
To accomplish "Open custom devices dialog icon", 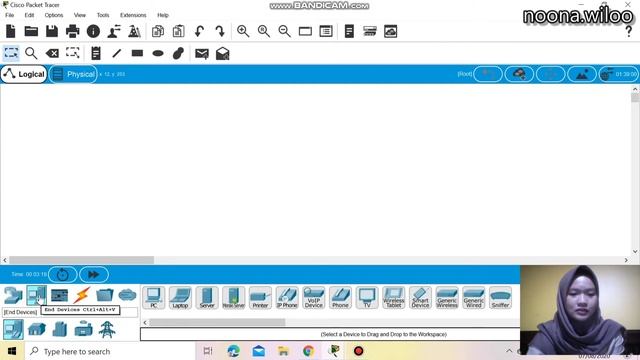I will pyautogui.click(x=326, y=31).
